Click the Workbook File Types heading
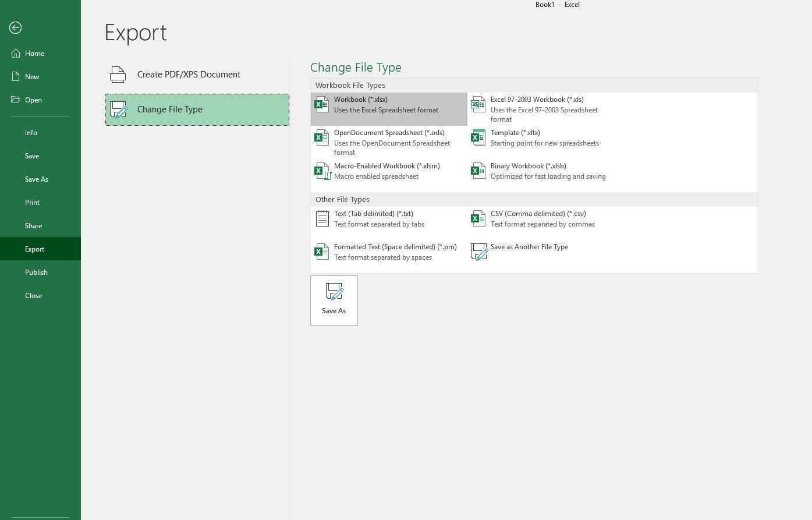 350,86
